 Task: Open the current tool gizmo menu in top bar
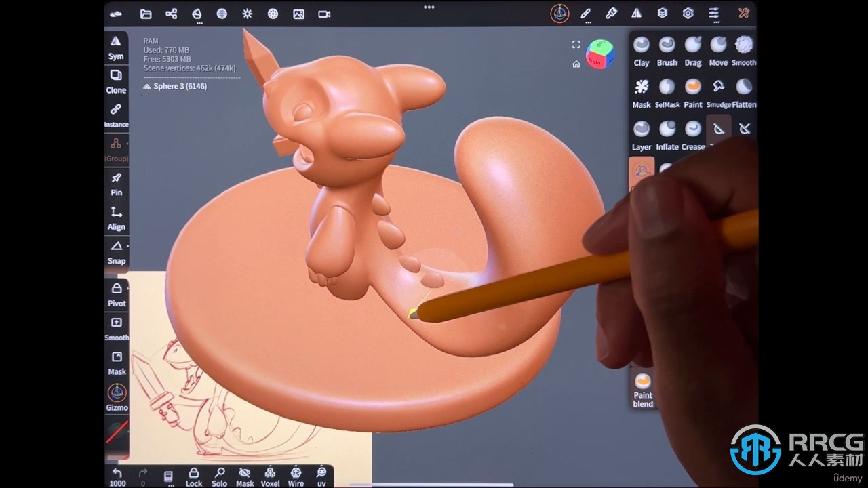(559, 14)
